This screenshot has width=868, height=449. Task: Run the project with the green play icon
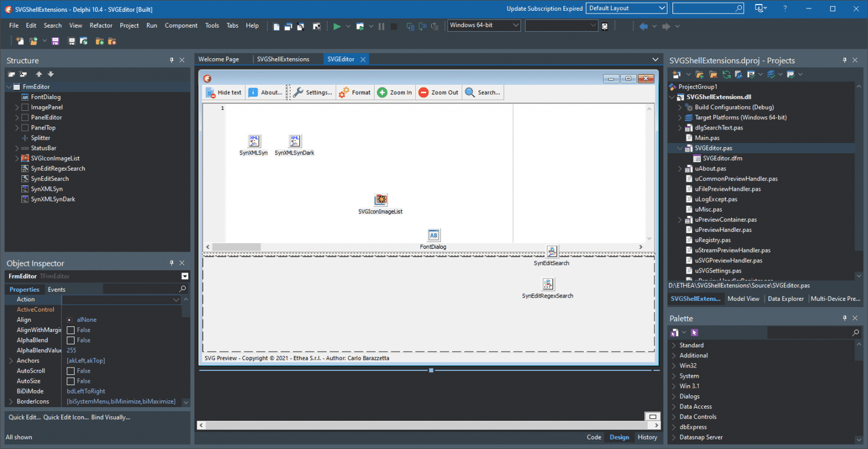pyautogui.click(x=337, y=26)
